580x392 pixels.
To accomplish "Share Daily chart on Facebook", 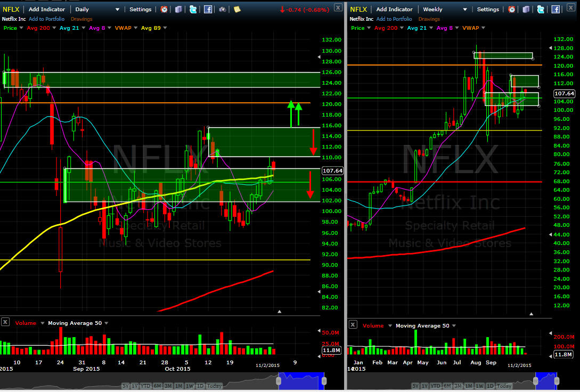I will 208,10.
